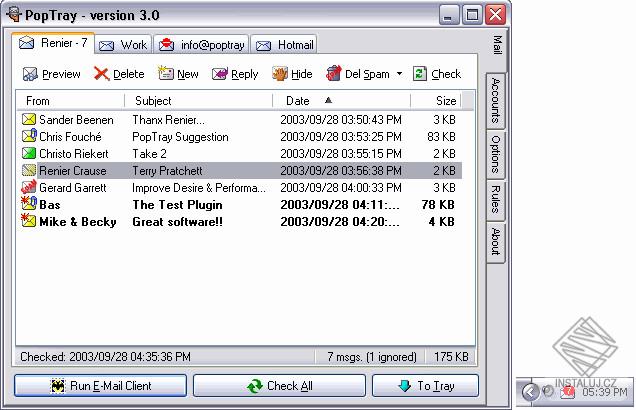
Task: Sort by the From column header
Action: [71, 101]
